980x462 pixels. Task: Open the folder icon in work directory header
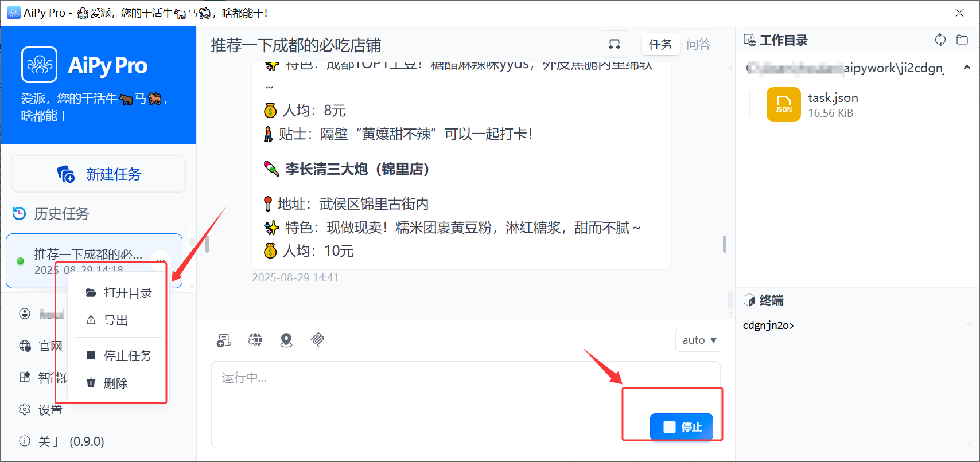(x=962, y=40)
